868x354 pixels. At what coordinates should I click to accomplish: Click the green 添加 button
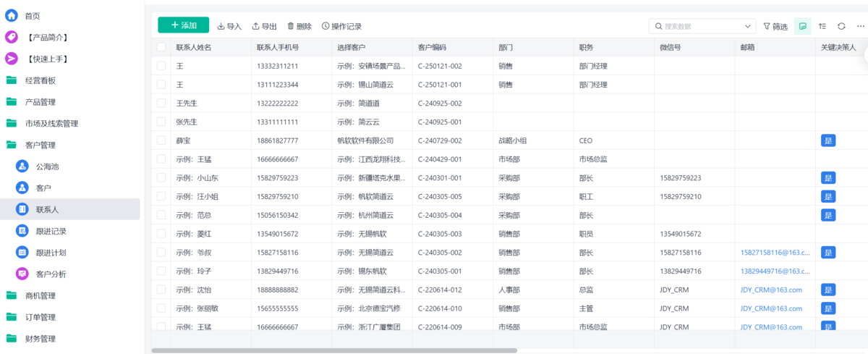[x=184, y=25]
